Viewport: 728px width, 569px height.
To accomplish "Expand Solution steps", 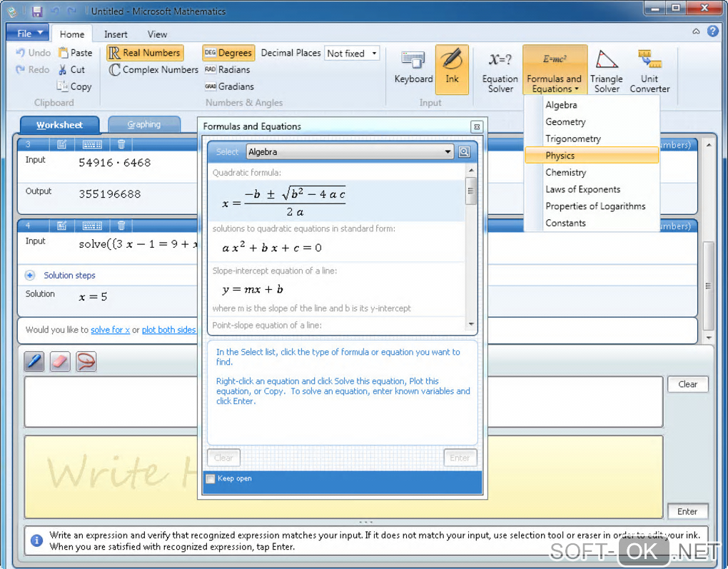I will point(30,276).
